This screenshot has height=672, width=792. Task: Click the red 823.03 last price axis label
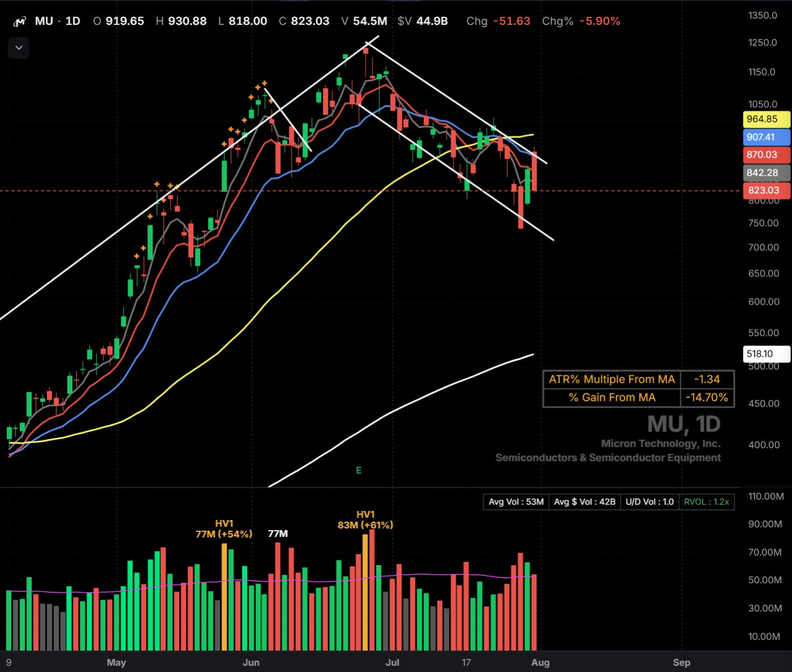point(767,190)
